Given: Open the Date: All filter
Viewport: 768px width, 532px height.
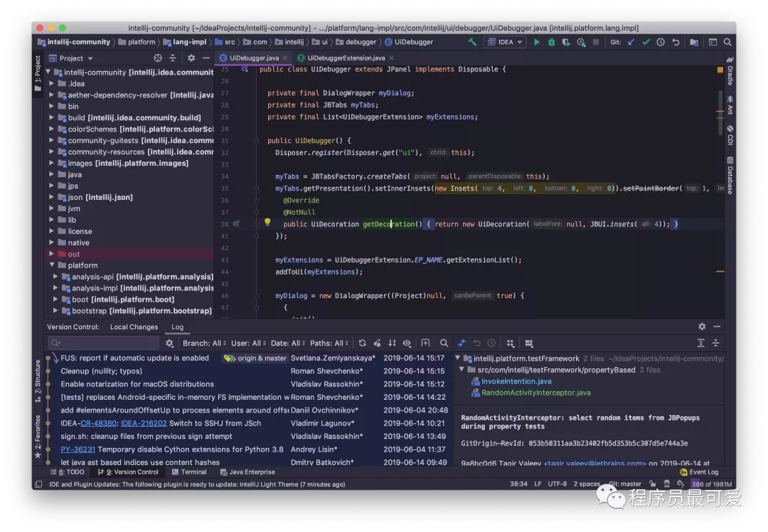Looking at the screenshot, I should [288, 344].
